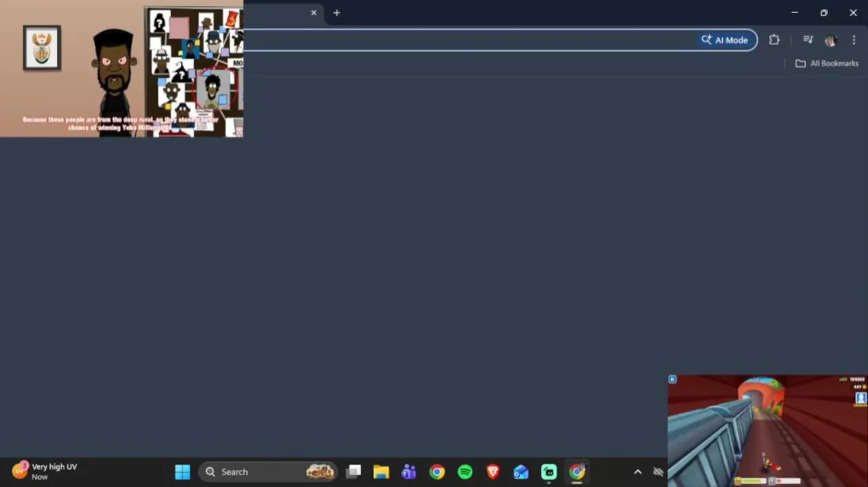Restore down the Chrome window
This screenshot has height=487, width=868.
tap(824, 13)
